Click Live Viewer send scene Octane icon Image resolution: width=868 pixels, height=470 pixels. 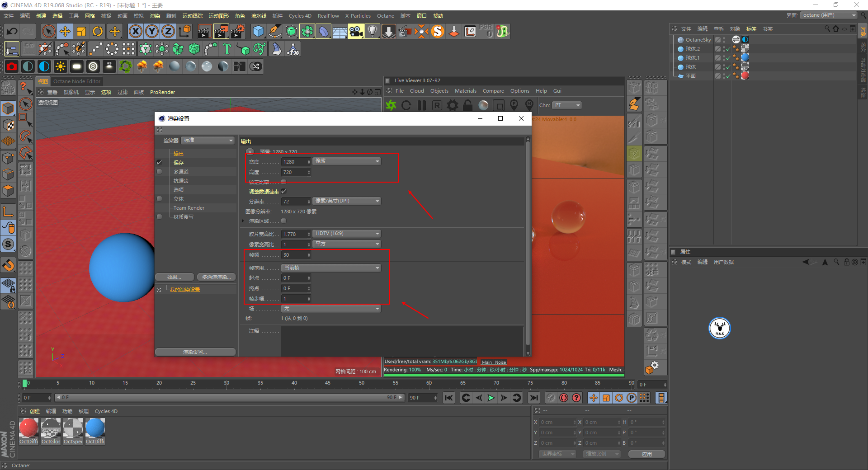[x=391, y=105]
